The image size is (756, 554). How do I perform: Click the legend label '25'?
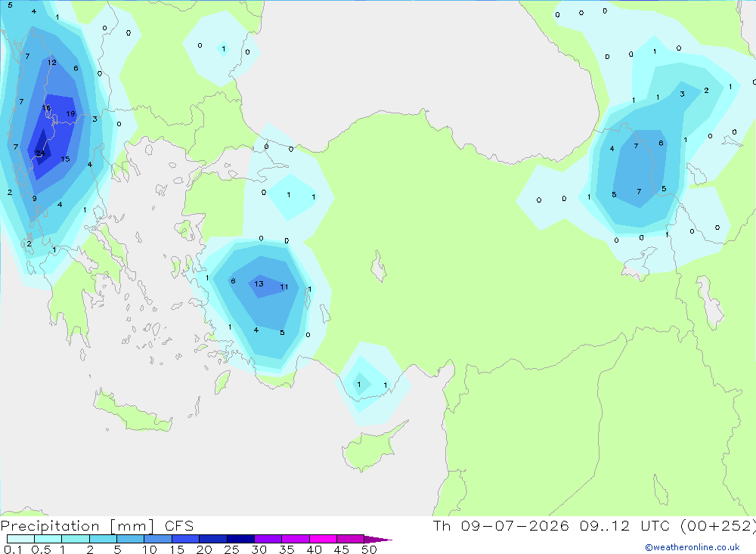coord(231,549)
